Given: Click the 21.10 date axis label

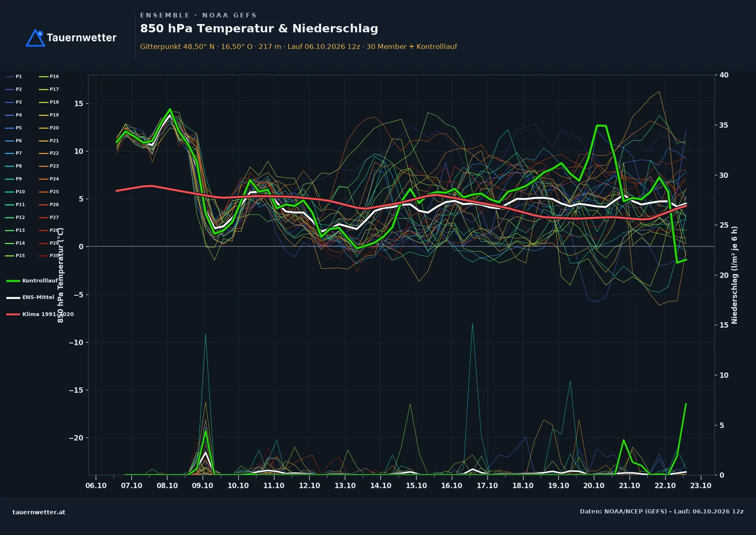Looking at the screenshot, I should (630, 486).
